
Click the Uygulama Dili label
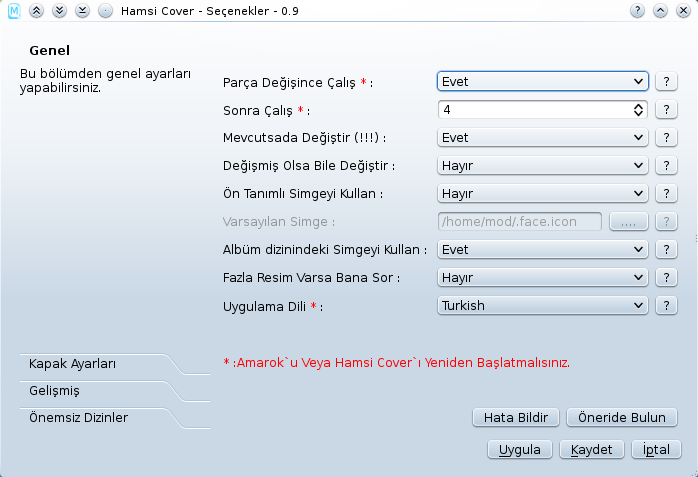click(x=273, y=307)
